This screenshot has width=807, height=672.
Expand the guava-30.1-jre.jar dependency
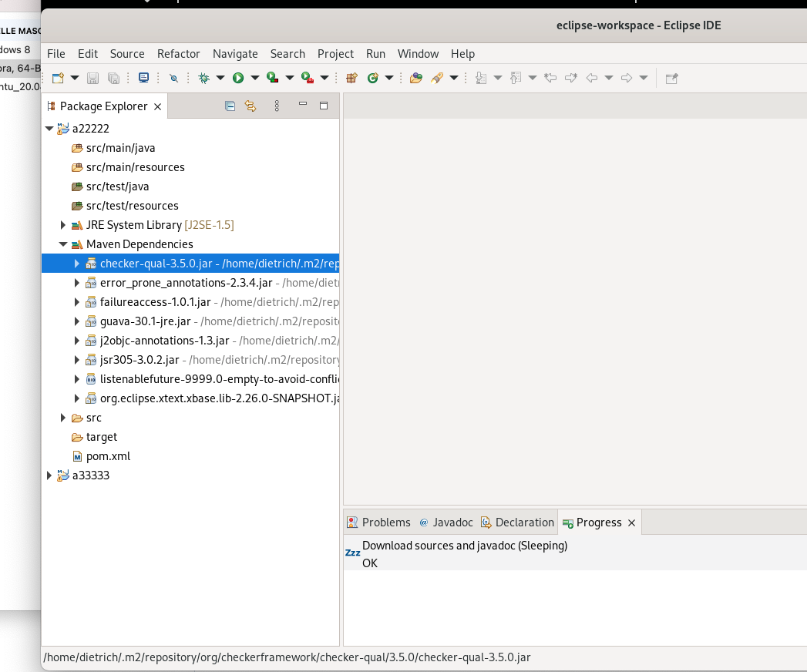(x=76, y=321)
